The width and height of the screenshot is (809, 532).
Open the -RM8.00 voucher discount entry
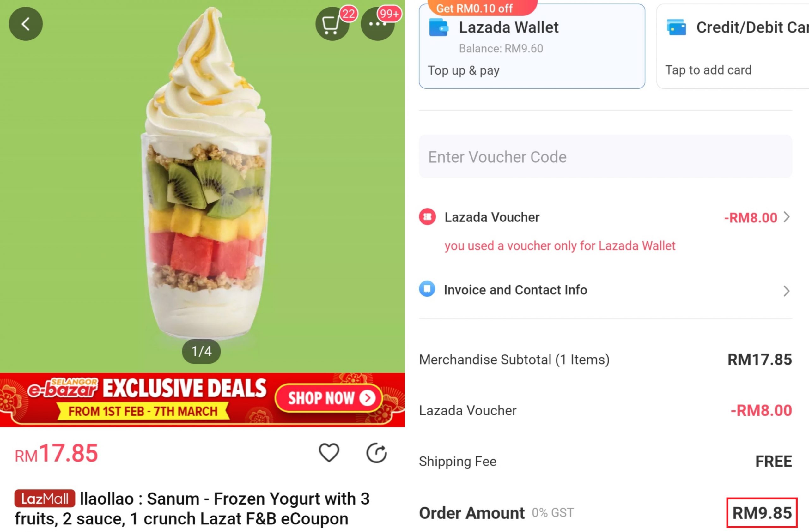click(751, 218)
